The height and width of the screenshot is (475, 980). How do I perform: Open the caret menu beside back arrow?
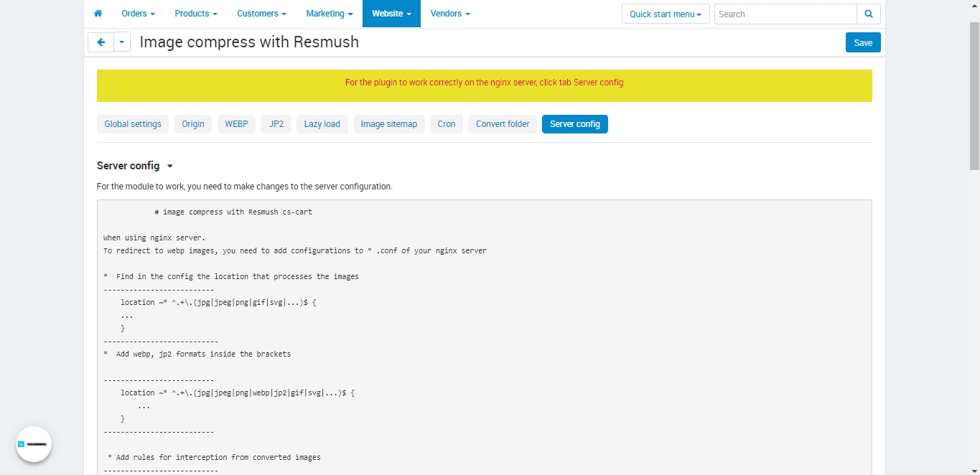pyautogui.click(x=122, y=42)
